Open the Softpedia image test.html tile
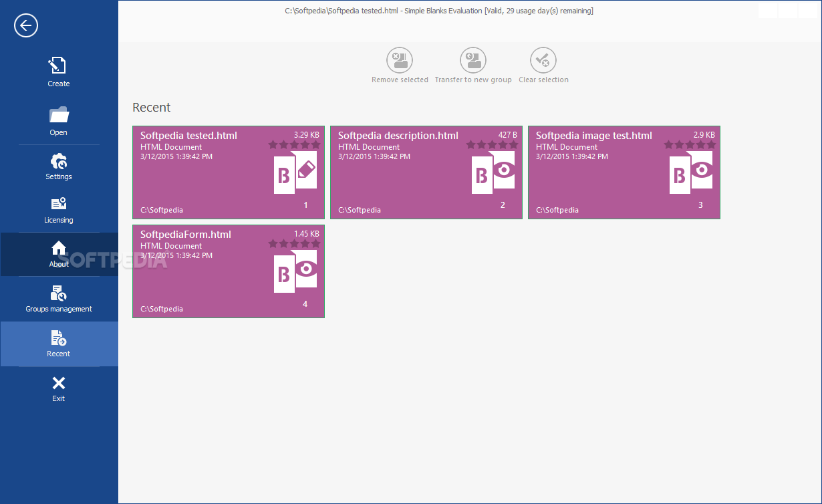Image resolution: width=822 pixels, height=504 pixels. pyautogui.click(x=624, y=172)
